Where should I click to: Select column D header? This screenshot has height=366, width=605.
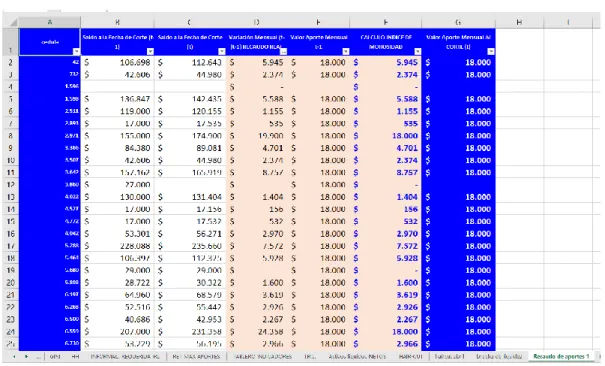pyautogui.click(x=257, y=22)
